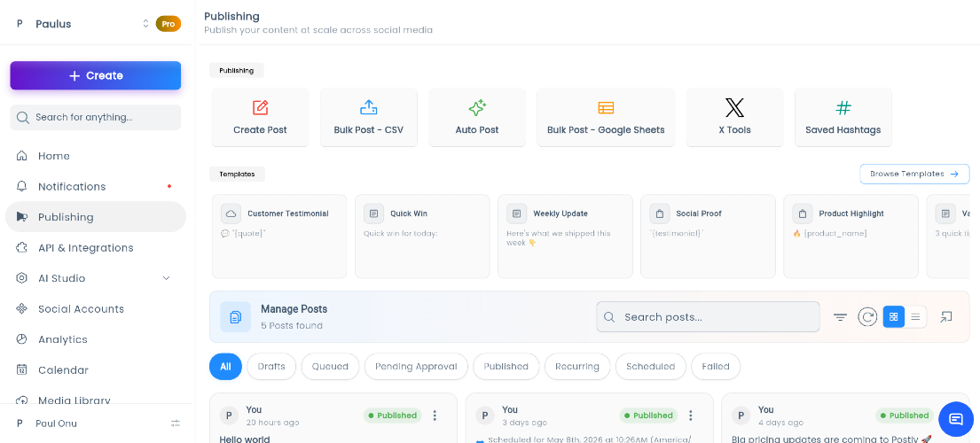Select Customer Testimonial template
Screen dimensions: 980x443
point(279,237)
